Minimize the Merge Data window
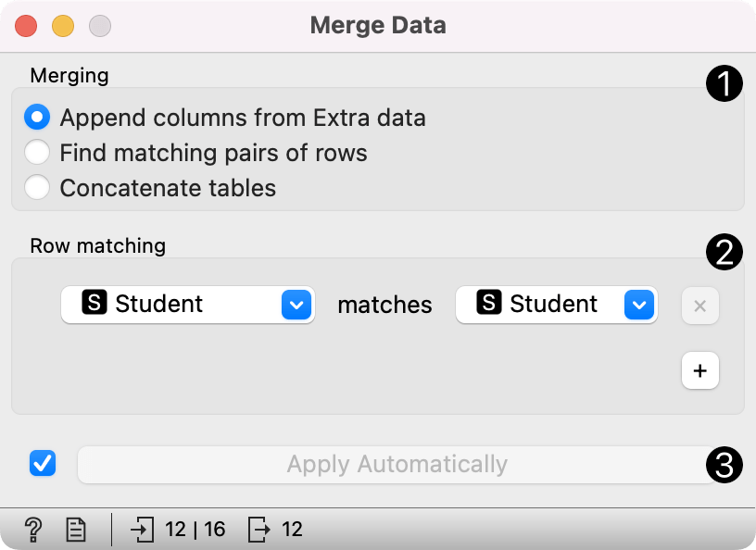 tap(62, 26)
